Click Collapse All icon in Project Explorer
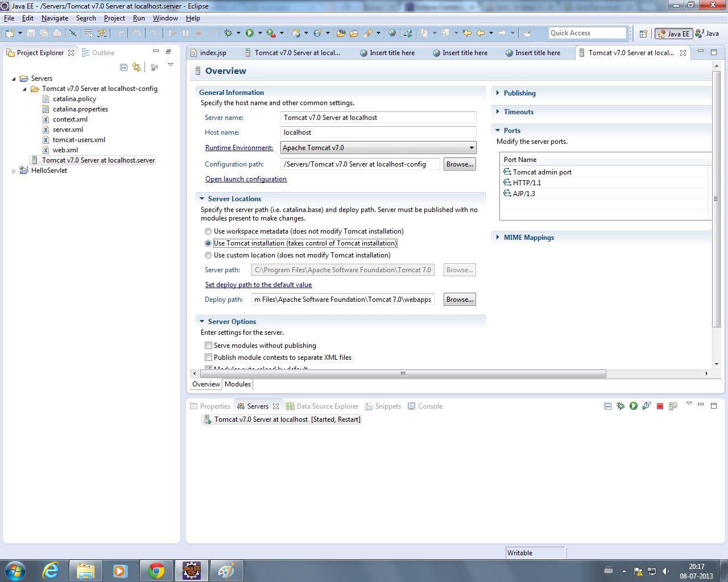 pyautogui.click(x=124, y=67)
